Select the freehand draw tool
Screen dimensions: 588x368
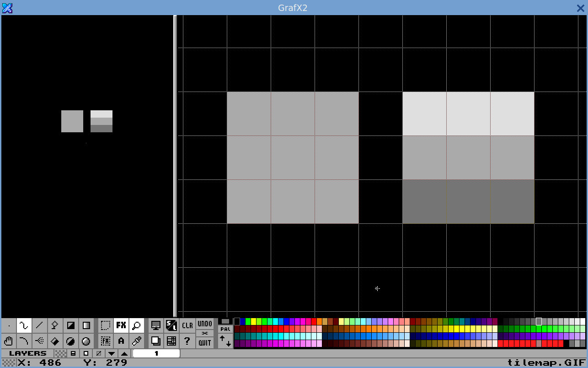(24, 325)
